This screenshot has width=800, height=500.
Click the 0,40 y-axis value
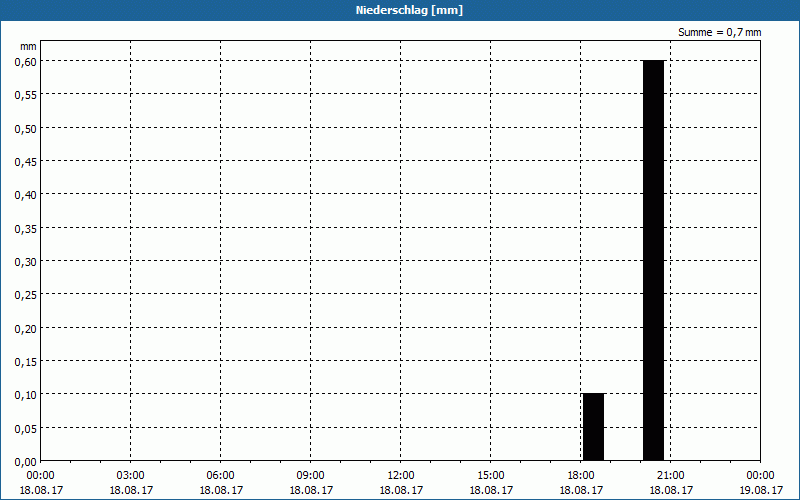(x=26, y=195)
